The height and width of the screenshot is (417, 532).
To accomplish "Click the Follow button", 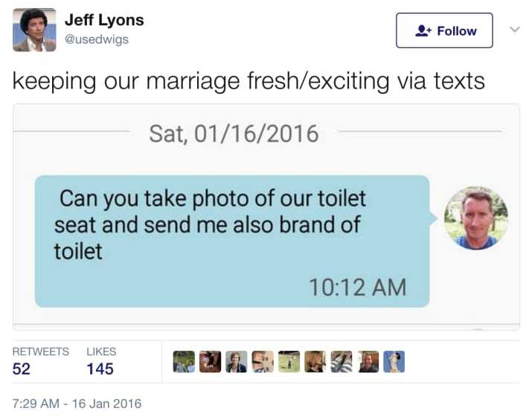I will click(444, 31).
